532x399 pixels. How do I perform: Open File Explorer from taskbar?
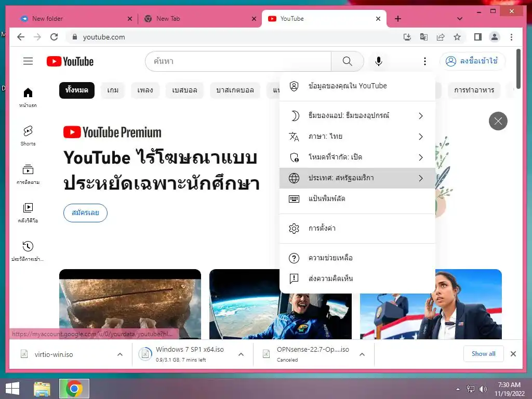coord(42,389)
